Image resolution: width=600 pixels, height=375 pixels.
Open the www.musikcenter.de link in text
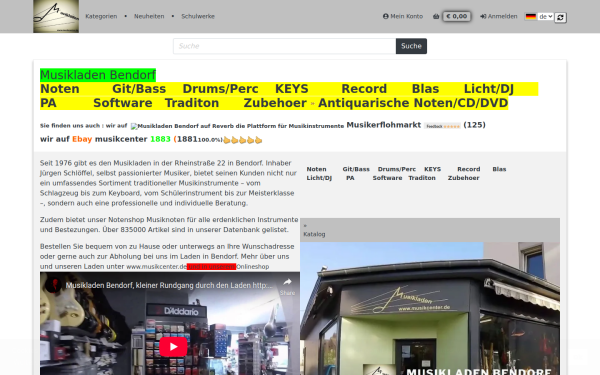[156, 267]
